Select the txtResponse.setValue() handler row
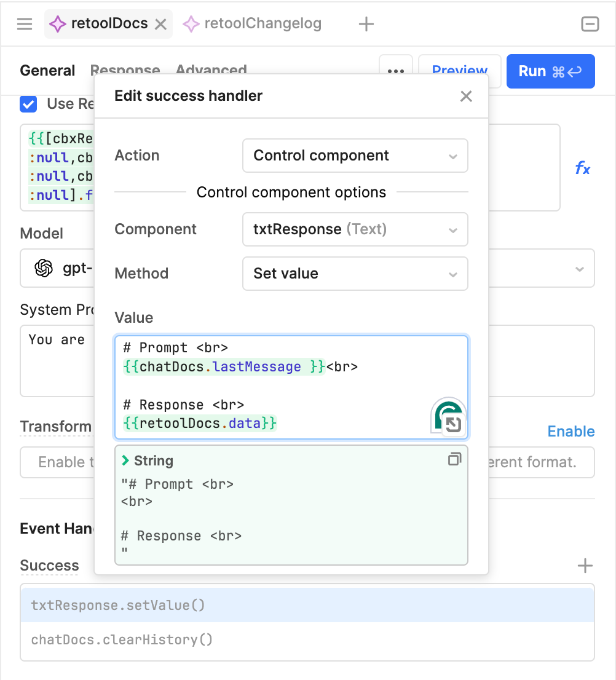Screen dimensions: 616x680 click(x=307, y=605)
